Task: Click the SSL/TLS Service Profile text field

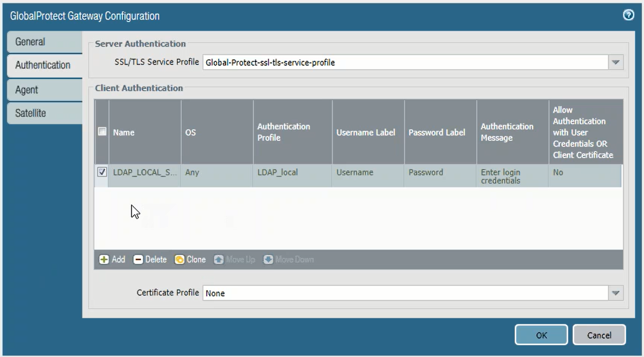Action: point(404,62)
